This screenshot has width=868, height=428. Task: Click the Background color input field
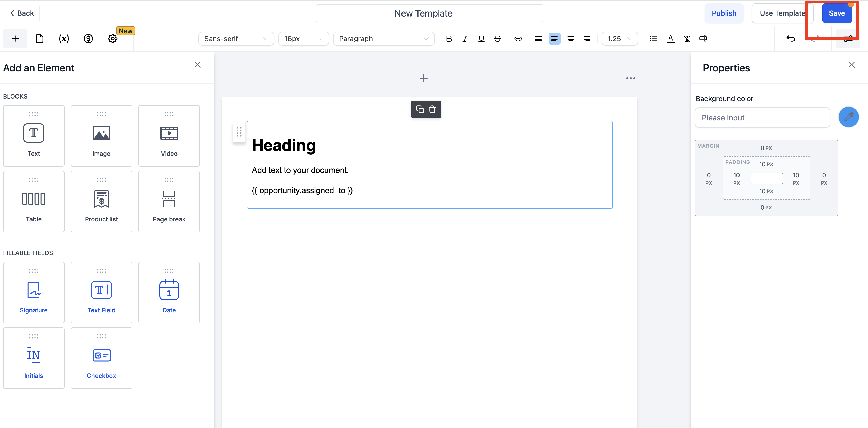click(762, 118)
